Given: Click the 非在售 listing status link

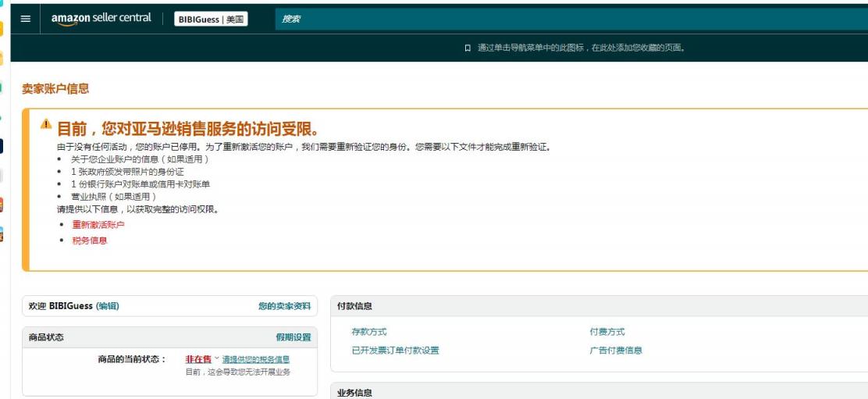Looking at the screenshot, I should click(197, 359).
